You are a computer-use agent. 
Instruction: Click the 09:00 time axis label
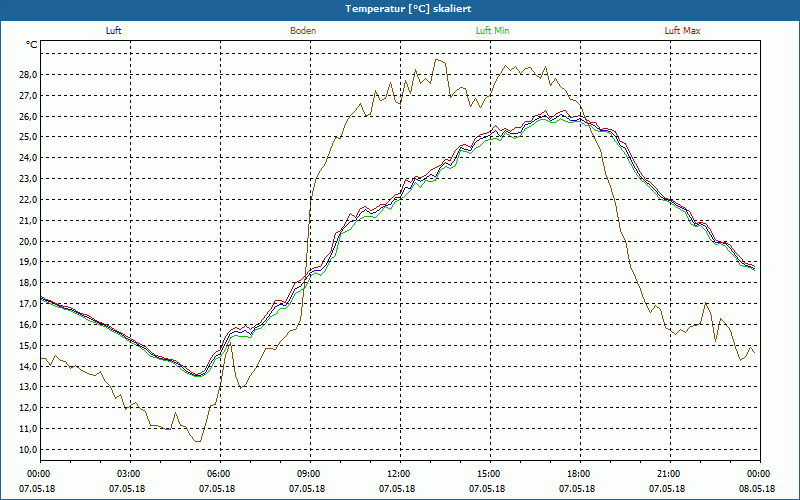click(x=310, y=474)
